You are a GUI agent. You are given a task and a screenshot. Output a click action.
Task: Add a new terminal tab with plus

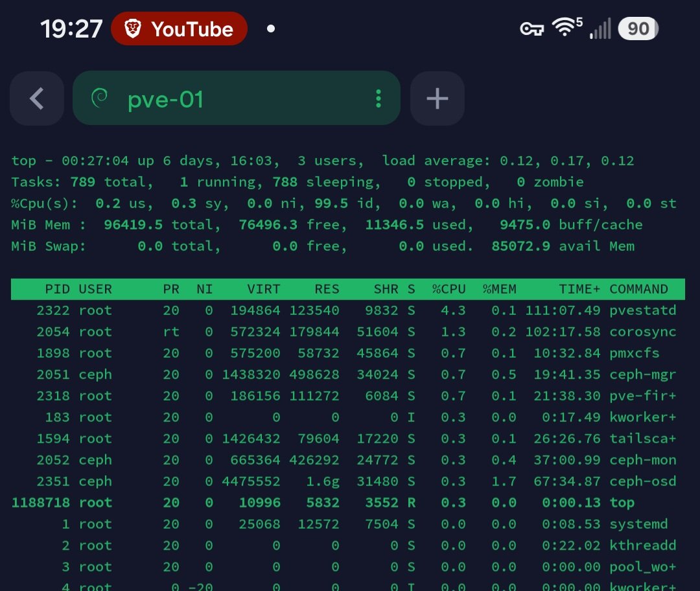pyautogui.click(x=437, y=98)
